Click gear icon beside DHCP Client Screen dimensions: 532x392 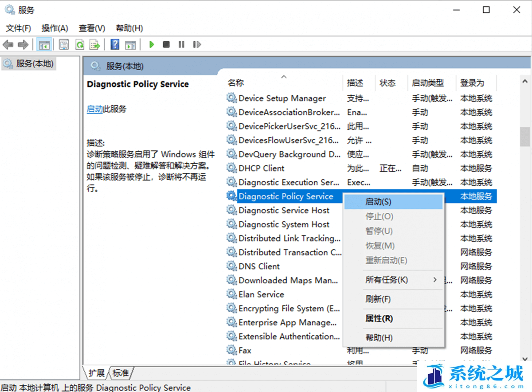[x=231, y=168]
